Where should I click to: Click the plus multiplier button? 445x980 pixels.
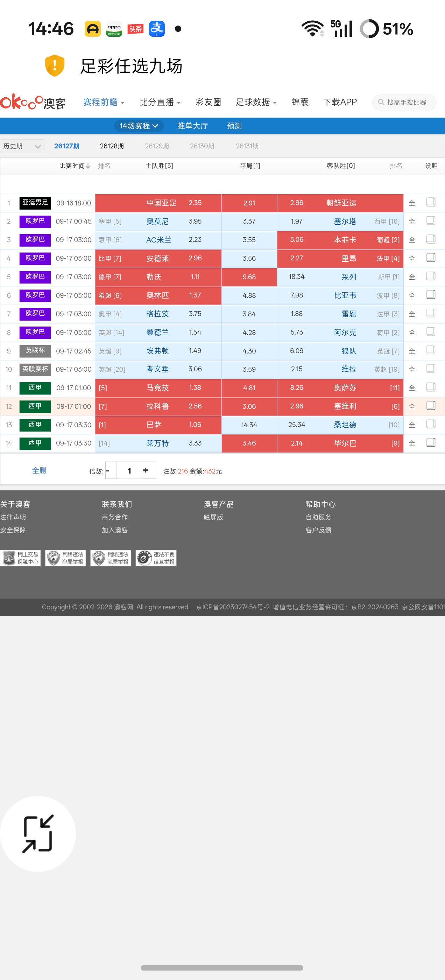pos(148,471)
